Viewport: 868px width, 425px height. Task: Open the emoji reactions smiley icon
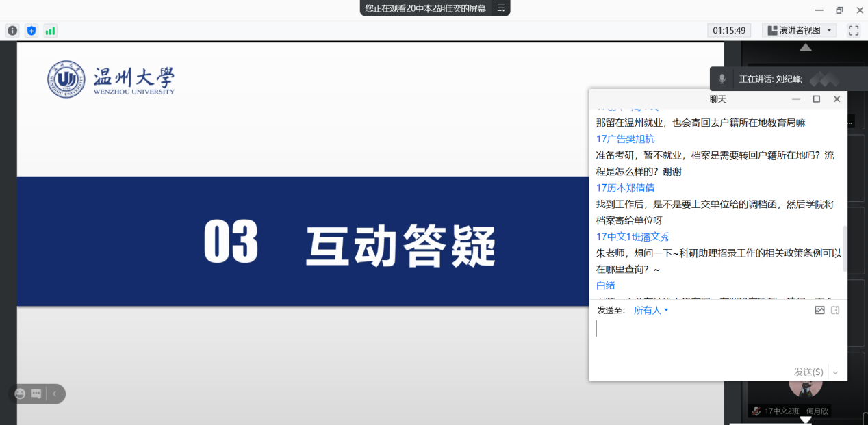click(20, 394)
